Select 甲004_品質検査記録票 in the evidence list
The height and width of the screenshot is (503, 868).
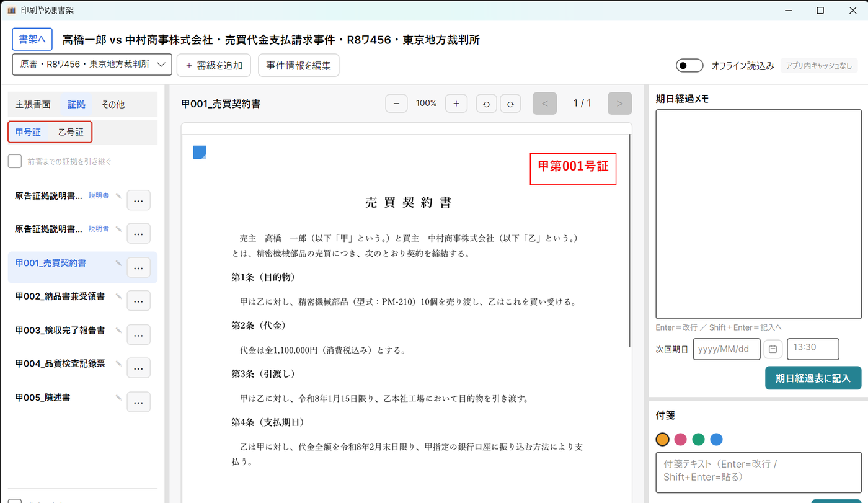click(60, 363)
